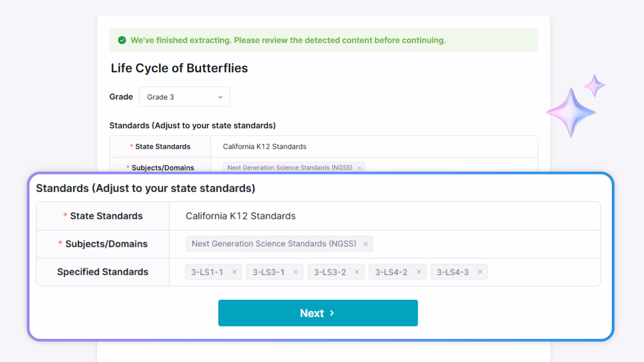Remove the 3-LS3-2 standard tag

coord(357,272)
